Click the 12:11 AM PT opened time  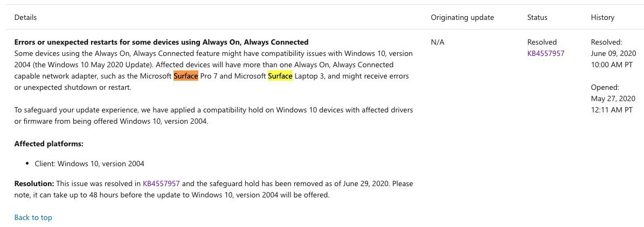point(612,110)
